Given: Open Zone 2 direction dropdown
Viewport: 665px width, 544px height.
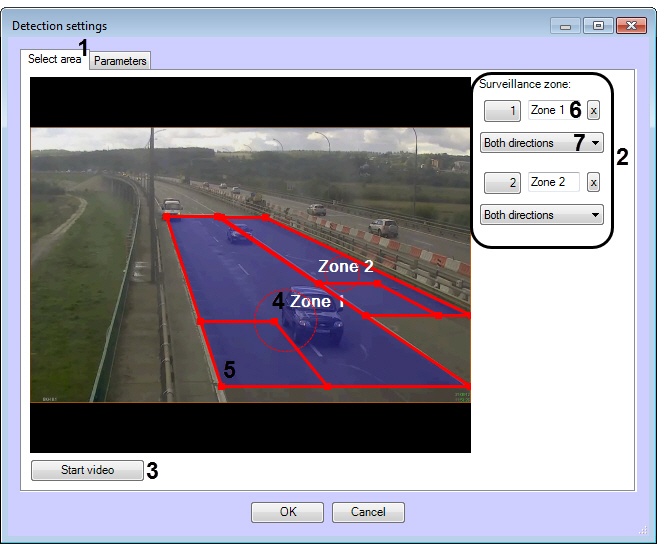Looking at the screenshot, I should [x=542, y=215].
